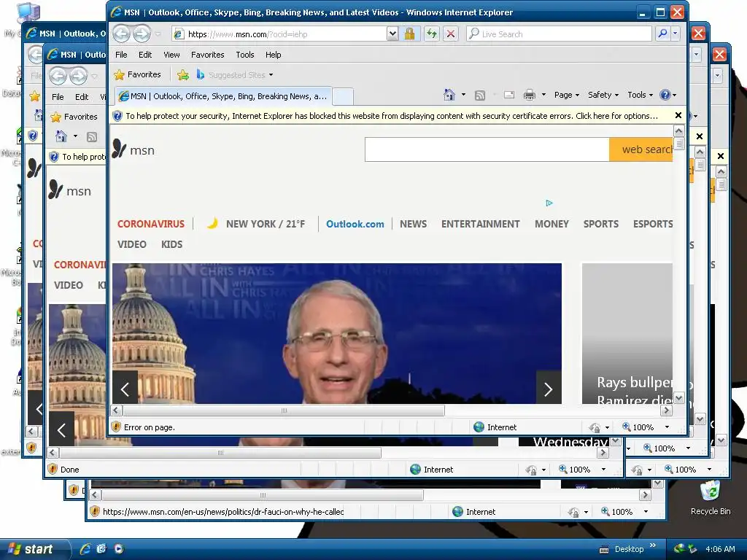Click the msn butterfly logo in front window
This screenshot has height=560, width=747.
pyautogui.click(x=133, y=149)
